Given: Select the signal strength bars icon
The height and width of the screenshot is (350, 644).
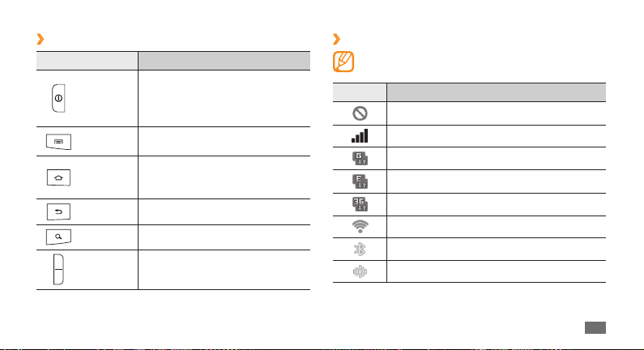Looking at the screenshot, I should [x=360, y=136].
